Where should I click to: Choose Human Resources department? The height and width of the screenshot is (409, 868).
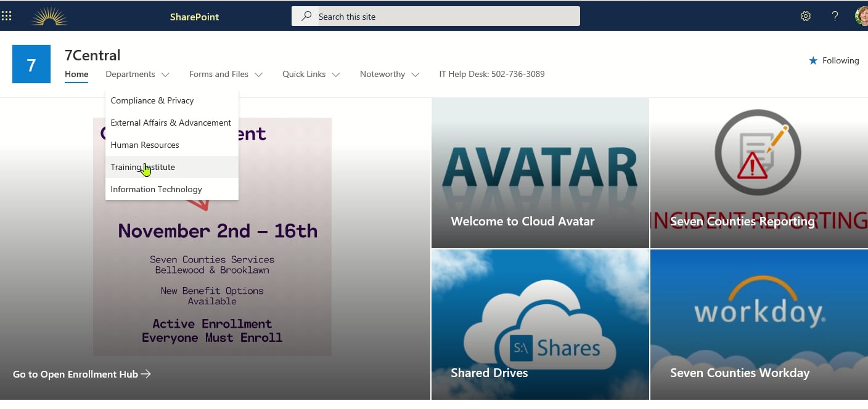tap(172, 145)
